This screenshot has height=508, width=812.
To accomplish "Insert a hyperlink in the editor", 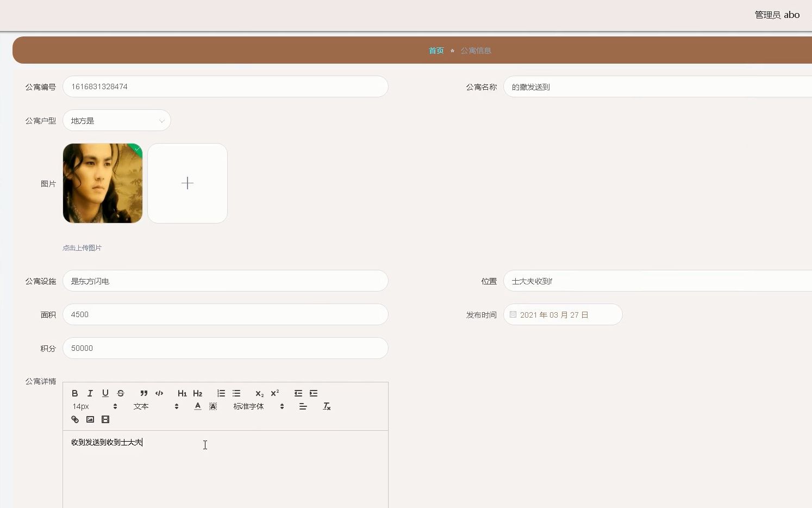I will [74, 419].
